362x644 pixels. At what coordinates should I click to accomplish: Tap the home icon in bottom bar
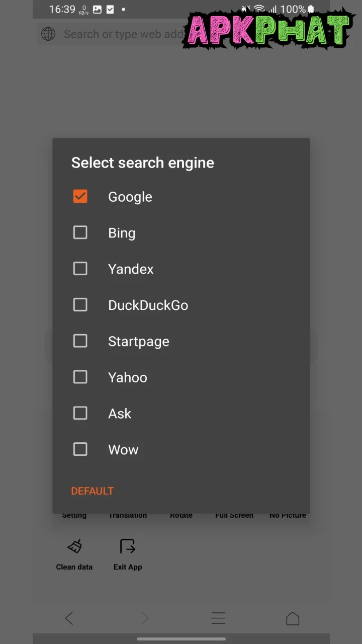click(x=293, y=618)
